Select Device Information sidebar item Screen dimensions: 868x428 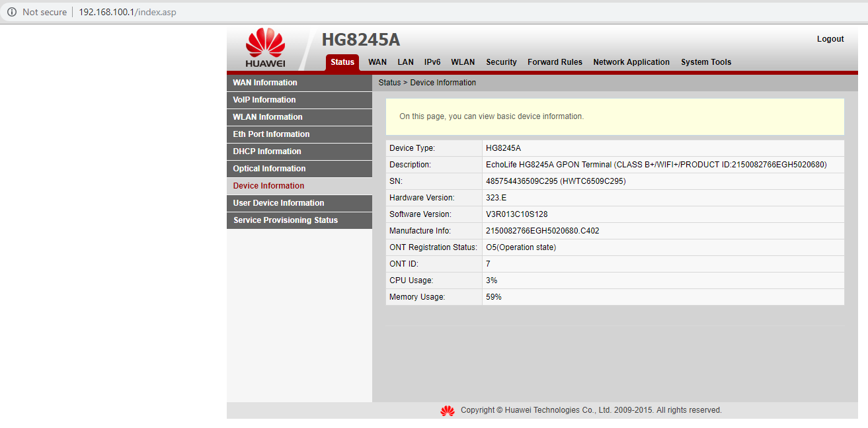click(299, 186)
